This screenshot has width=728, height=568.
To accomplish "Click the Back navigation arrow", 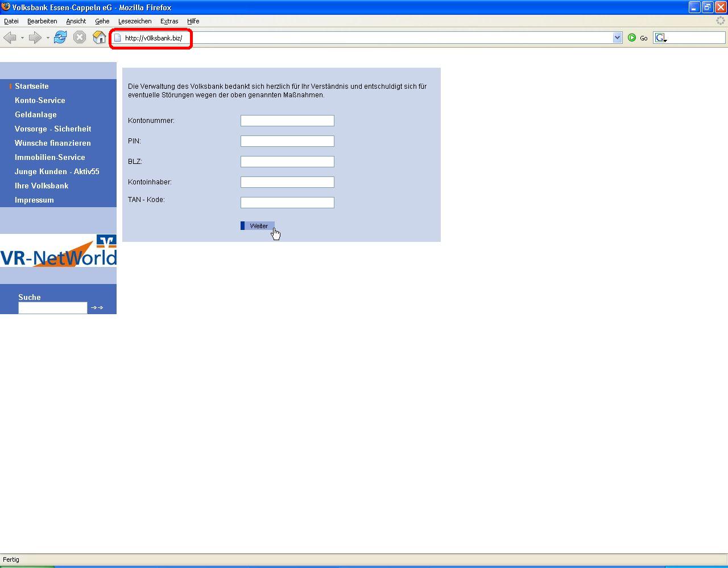I will point(10,38).
